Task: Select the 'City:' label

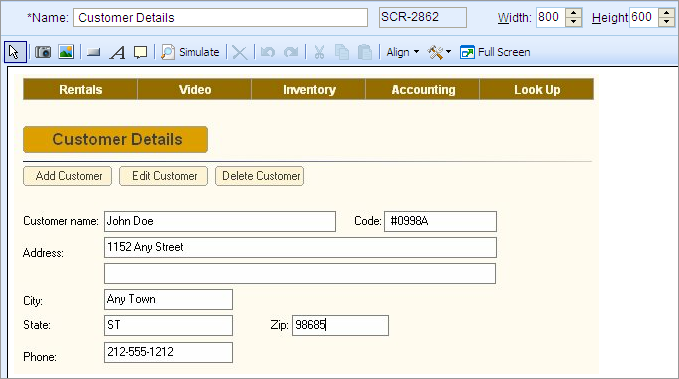Action: (x=33, y=301)
